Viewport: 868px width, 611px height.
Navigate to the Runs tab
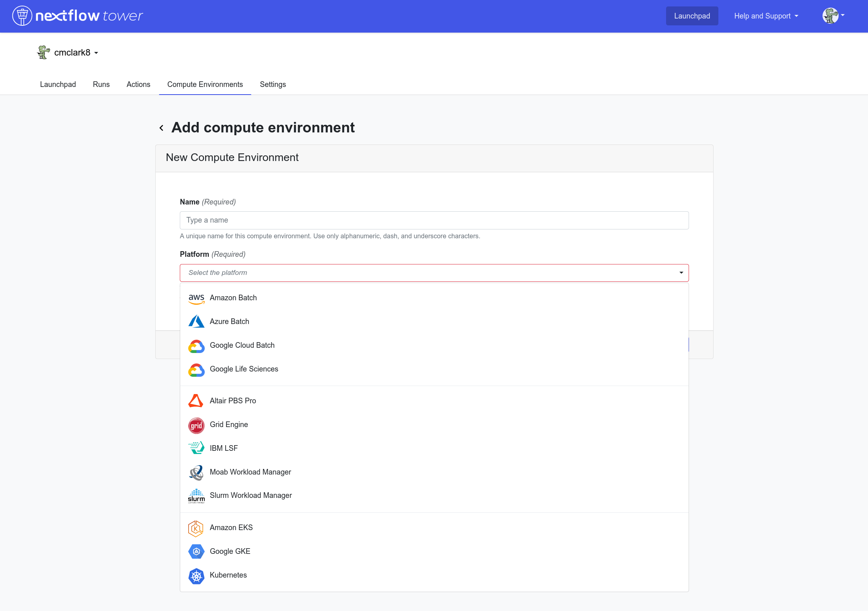coord(101,85)
